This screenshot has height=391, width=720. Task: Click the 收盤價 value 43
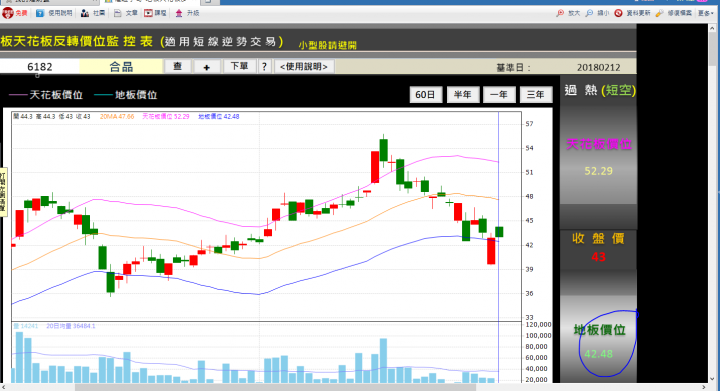click(598, 257)
